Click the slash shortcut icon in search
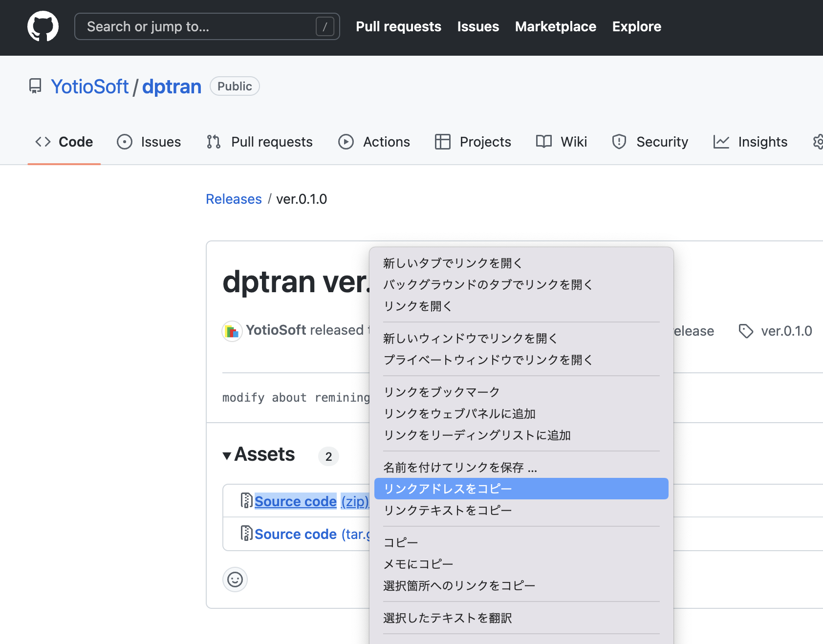823x644 pixels. click(x=325, y=26)
